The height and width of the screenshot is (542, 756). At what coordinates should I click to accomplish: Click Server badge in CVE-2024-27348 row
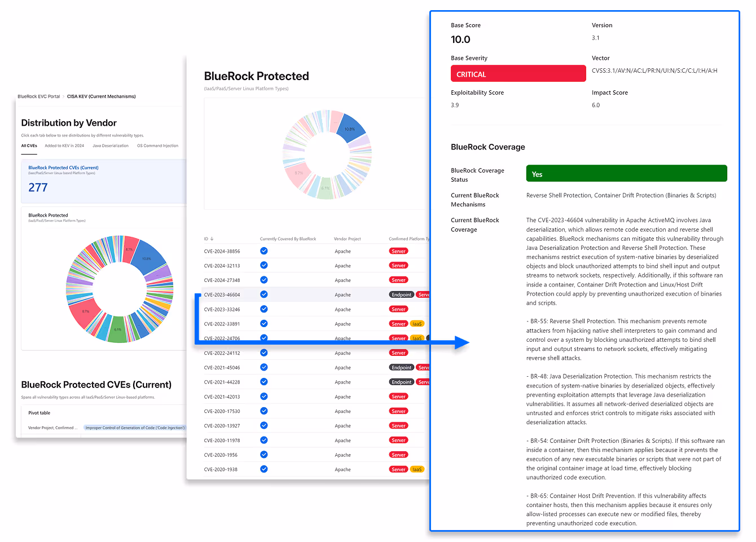(399, 280)
